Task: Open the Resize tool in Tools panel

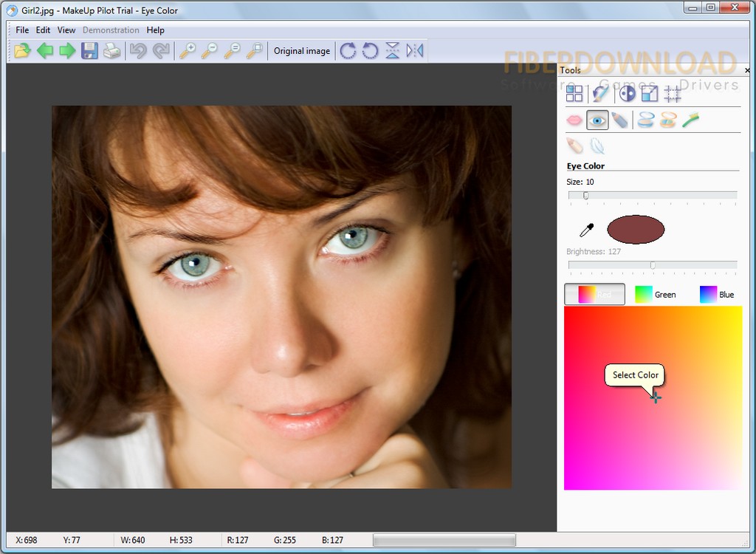Action: (649, 93)
